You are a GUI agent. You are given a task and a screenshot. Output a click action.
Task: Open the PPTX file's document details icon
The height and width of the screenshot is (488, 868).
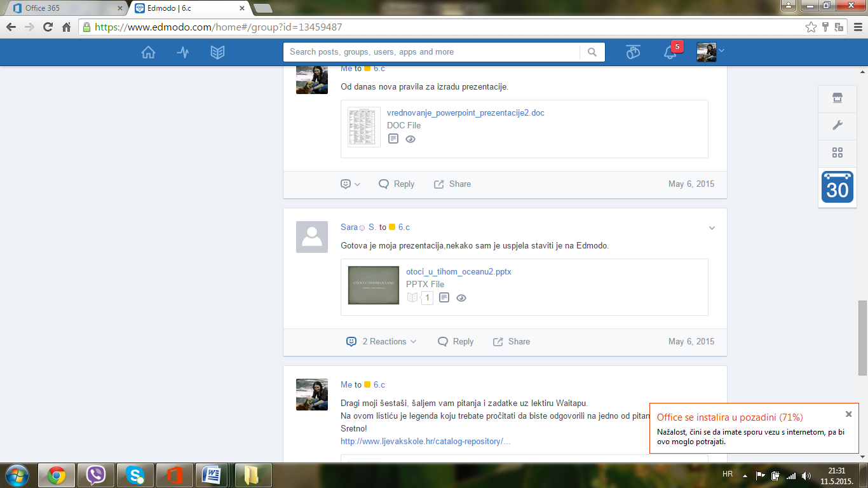click(x=444, y=297)
